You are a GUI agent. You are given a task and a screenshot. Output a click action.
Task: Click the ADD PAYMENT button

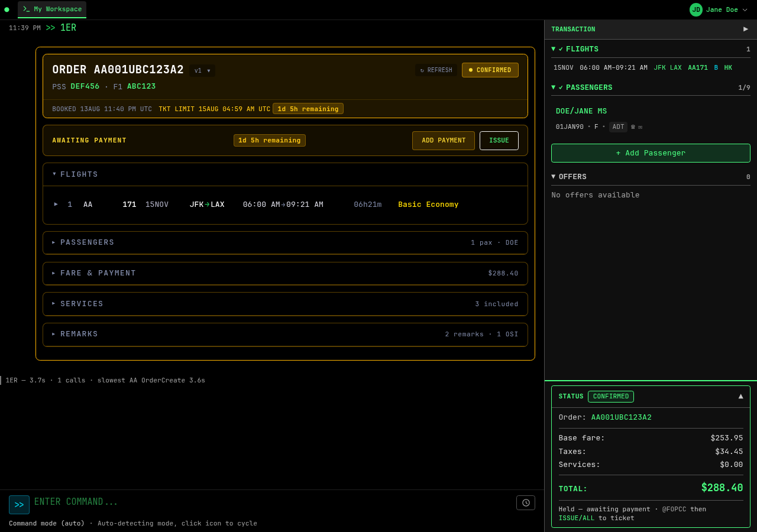pos(443,141)
